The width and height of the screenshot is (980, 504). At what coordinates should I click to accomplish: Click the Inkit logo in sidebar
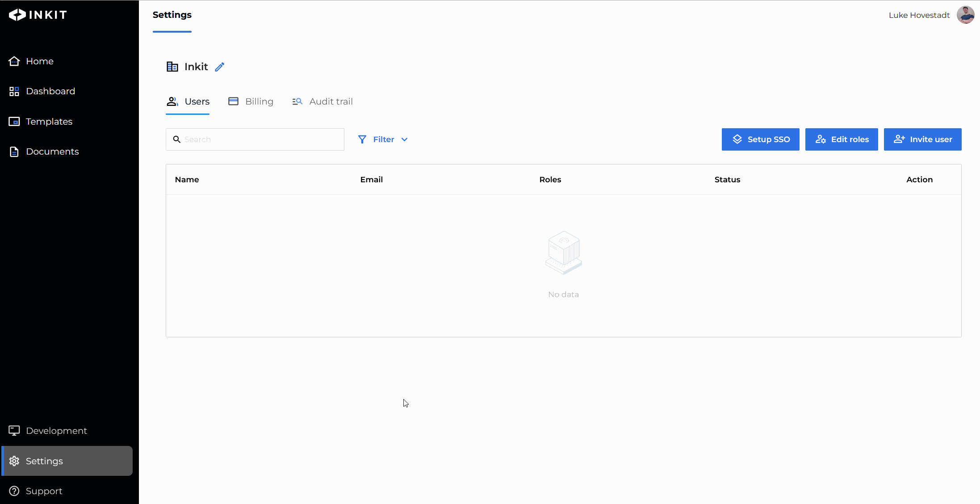tap(38, 15)
